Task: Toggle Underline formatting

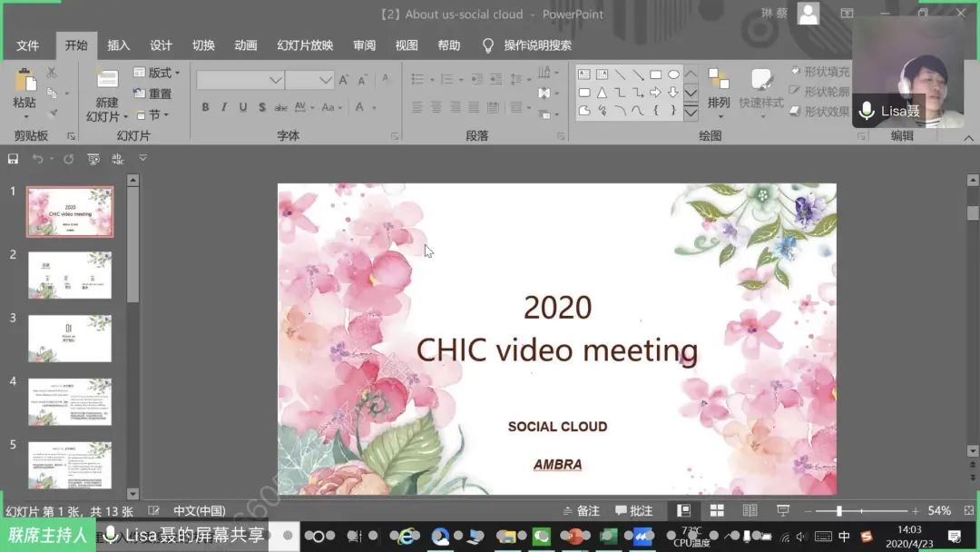Action: click(x=242, y=107)
